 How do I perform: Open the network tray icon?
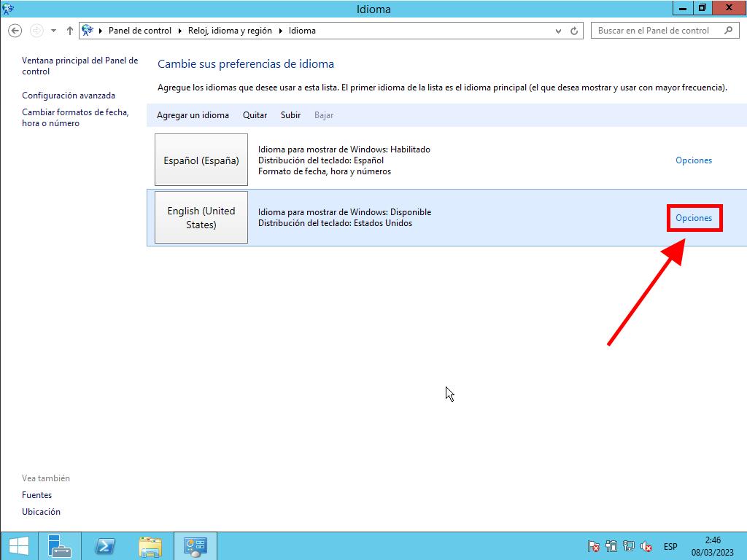[628, 546]
